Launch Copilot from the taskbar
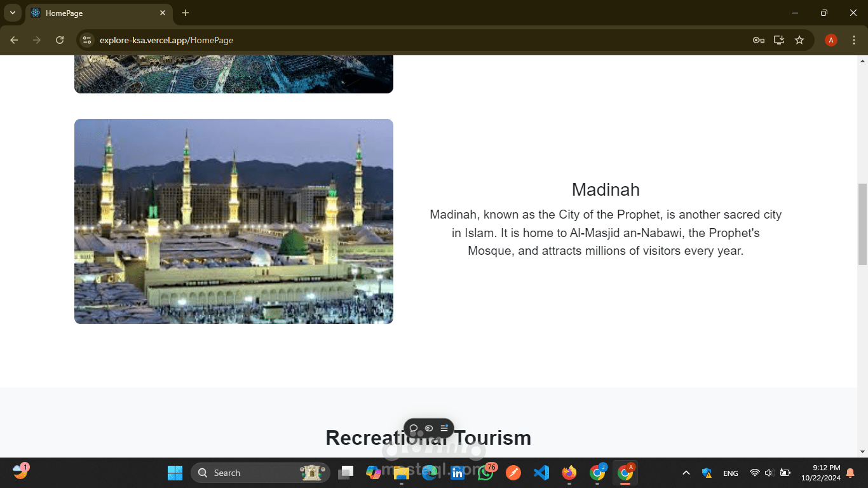Image resolution: width=868 pixels, height=488 pixels. tap(374, 473)
